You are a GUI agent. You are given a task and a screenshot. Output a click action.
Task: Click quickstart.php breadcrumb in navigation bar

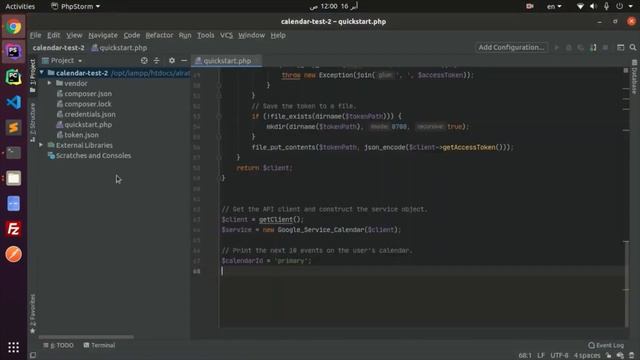tap(119, 48)
